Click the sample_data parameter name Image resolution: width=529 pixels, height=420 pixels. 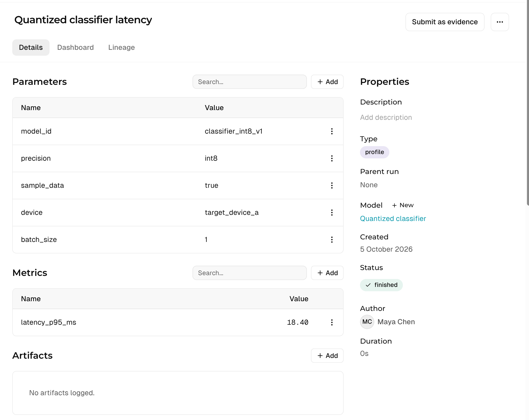[x=42, y=185]
